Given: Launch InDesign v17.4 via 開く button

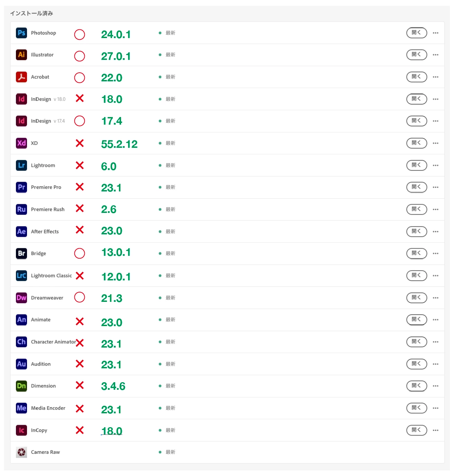Looking at the screenshot, I should 417,121.
